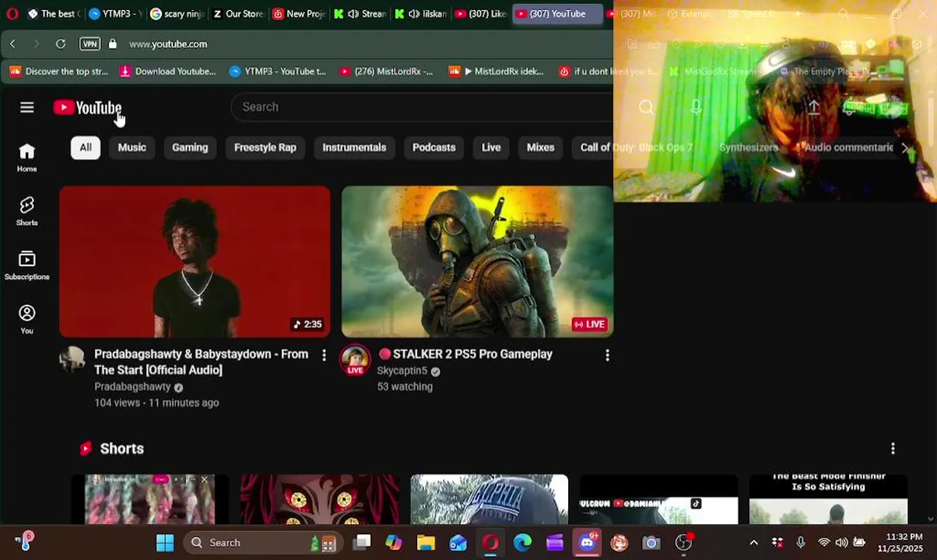Open the Skycaptin5 channel name link

402,371
